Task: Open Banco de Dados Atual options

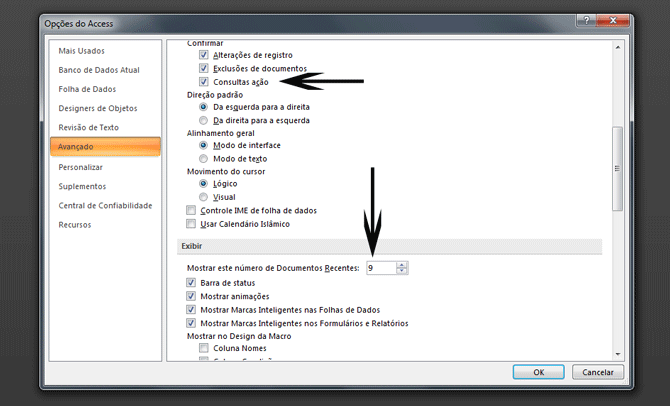Action: [x=99, y=70]
